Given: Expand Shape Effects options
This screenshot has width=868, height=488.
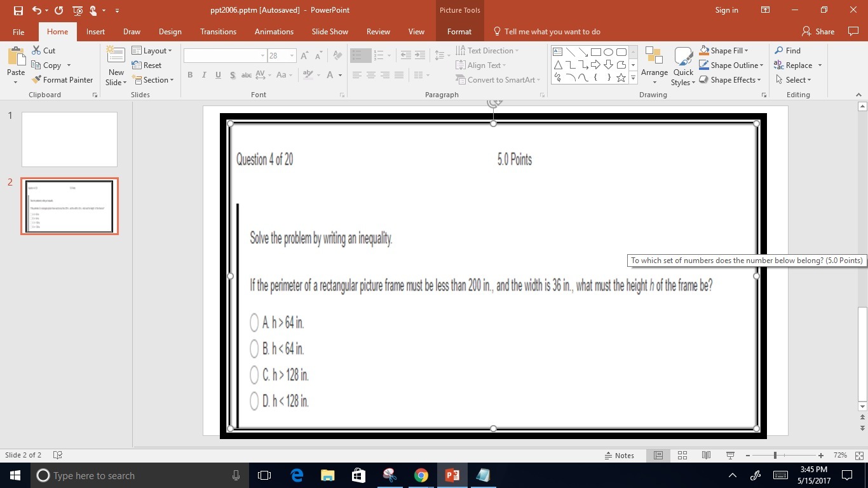Looking at the screenshot, I should click(731, 79).
